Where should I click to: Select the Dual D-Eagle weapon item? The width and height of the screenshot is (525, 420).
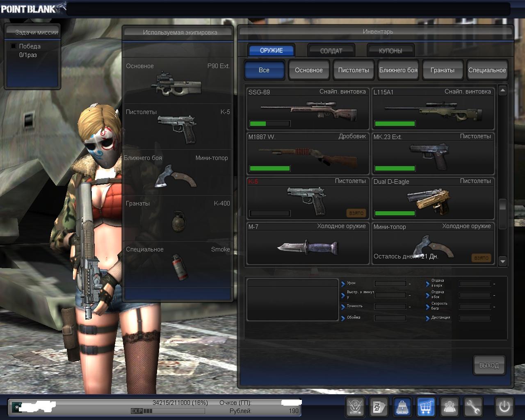point(433,199)
